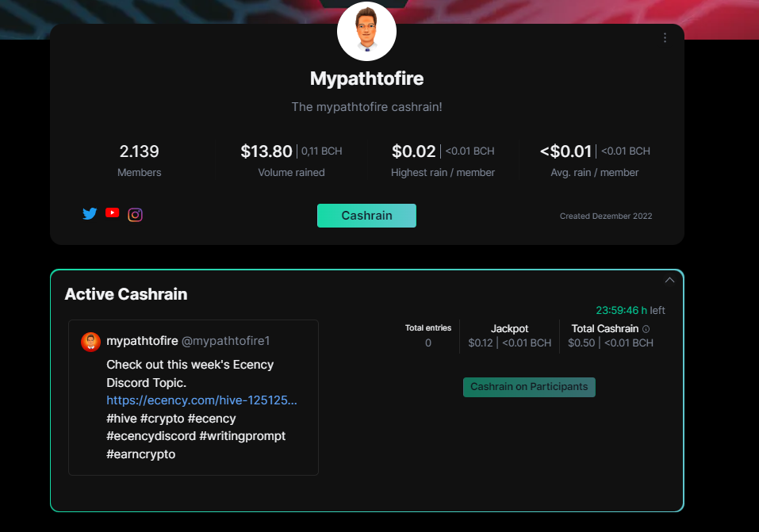Click the Total Cashrain info icon
The width and height of the screenshot is (759, 532).
pyautogui.click(x=646, y=329)
